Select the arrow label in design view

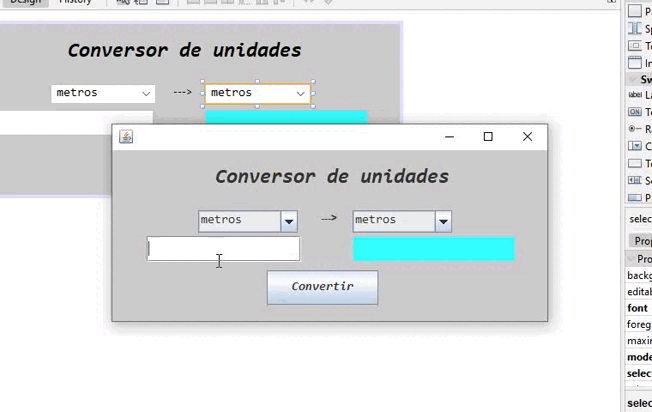tap(183, 92)
